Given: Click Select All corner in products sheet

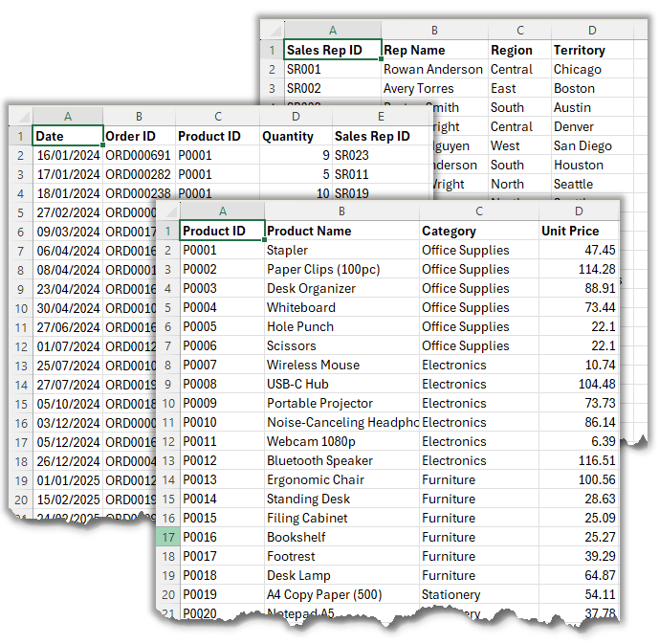Looking at the screenshot, I should point(168,211).
